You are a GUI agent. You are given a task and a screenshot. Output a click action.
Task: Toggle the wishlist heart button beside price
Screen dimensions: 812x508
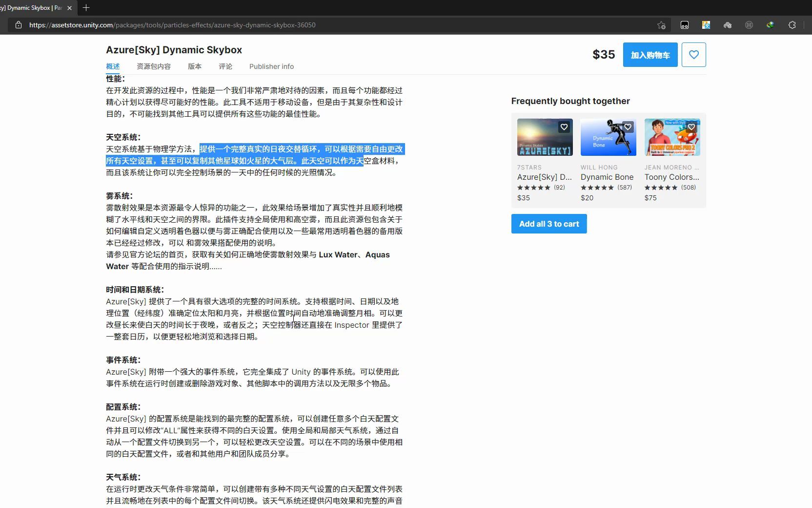[694, 55]
